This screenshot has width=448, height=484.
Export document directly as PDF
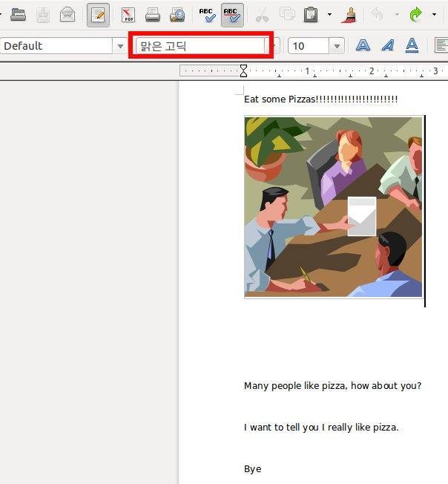click(x=128, y=14)
